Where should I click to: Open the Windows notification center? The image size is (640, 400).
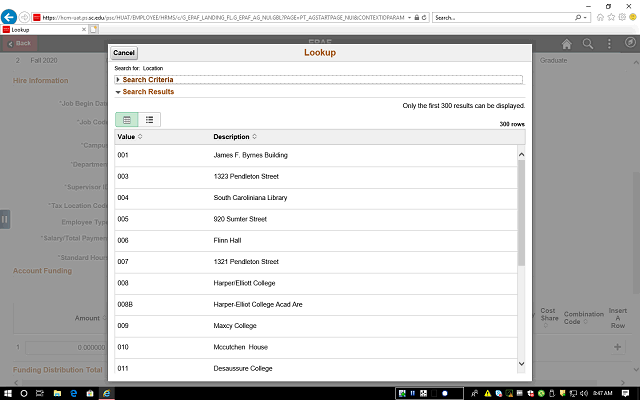(x=625, y=393)
